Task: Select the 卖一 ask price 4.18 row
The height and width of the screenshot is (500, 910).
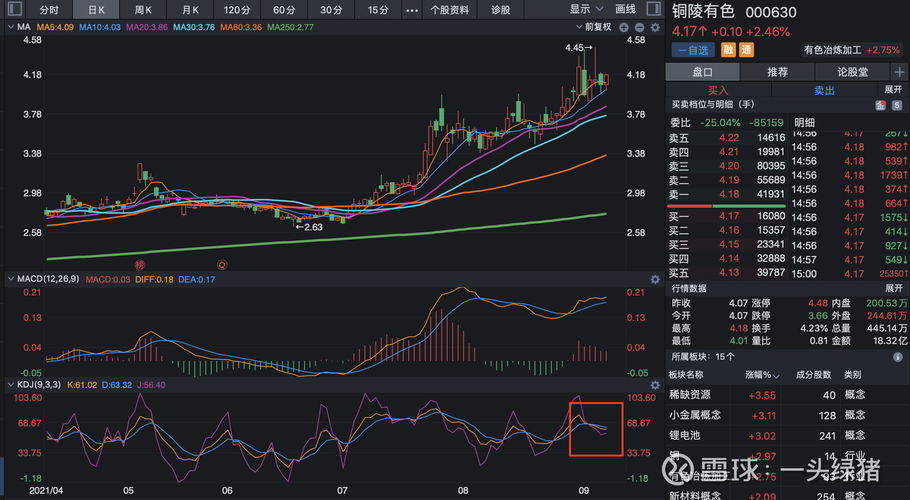Action: pyautogui.click(x=727, y=194)
